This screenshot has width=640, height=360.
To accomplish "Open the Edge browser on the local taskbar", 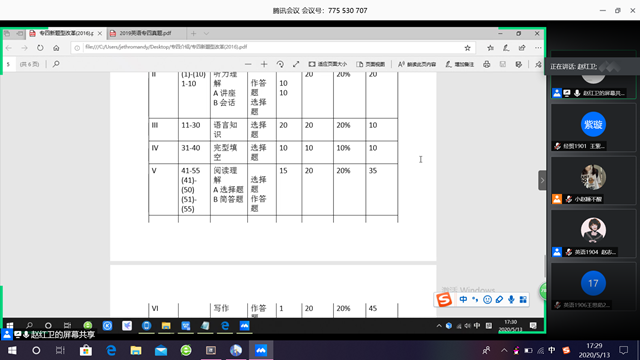I will [111, 350].
